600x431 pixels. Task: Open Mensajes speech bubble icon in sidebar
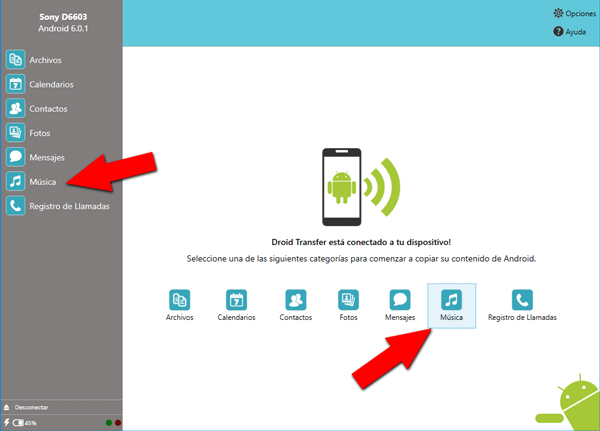pyautogui.click(x=15, y=157)
